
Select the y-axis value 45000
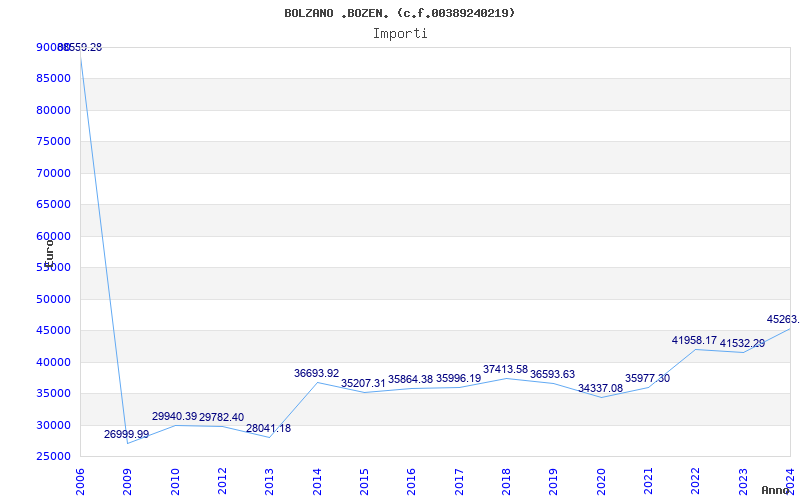tap(54, 331)
